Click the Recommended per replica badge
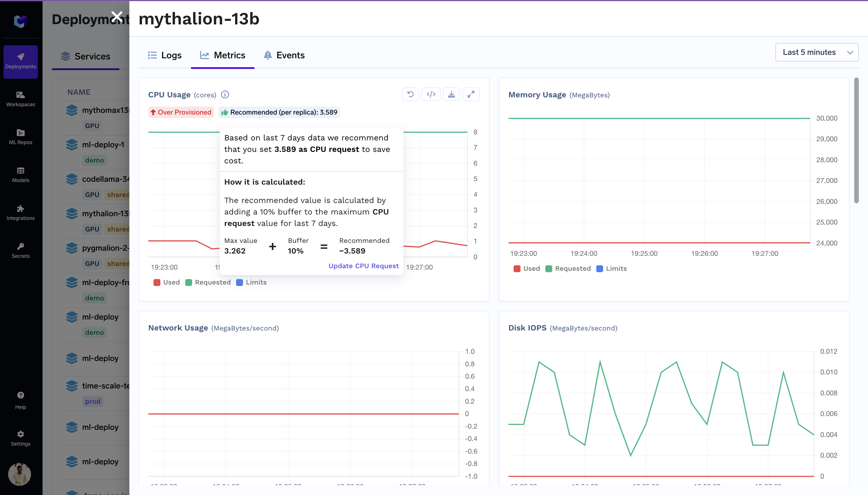The height and width of the screenshot is (495, 868). [x=279, y=112]
